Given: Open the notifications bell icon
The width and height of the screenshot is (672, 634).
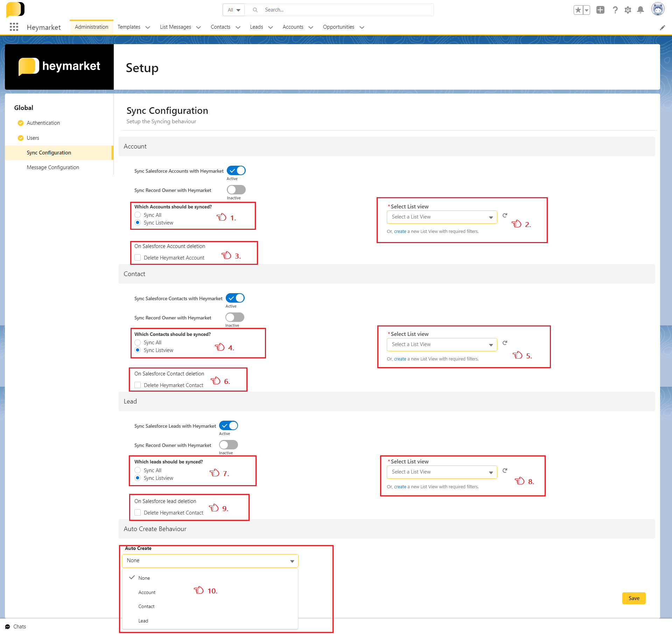Looking at the screenshot, I should point(640,10).
